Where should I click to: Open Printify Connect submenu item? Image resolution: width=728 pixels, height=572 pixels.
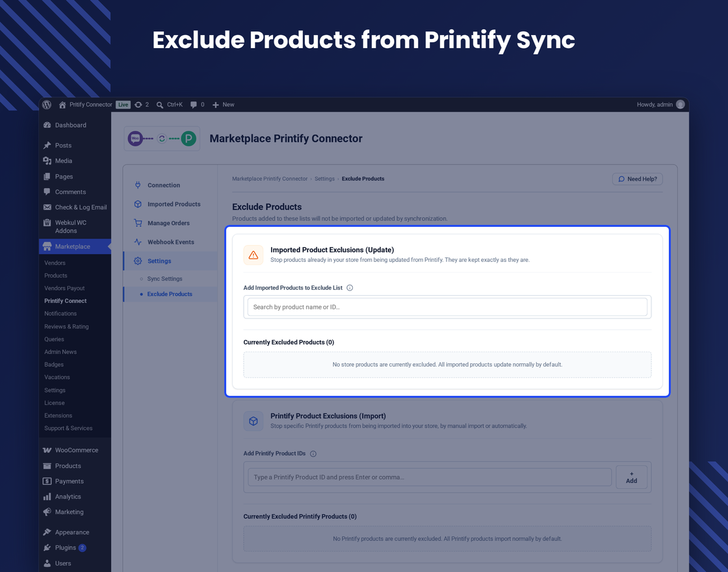point(66,301)
